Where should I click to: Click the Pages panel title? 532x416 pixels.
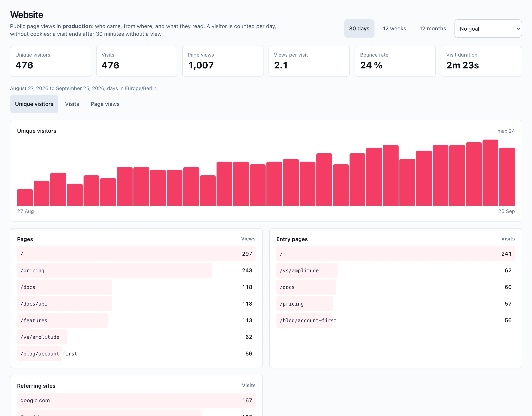[25, 239]
